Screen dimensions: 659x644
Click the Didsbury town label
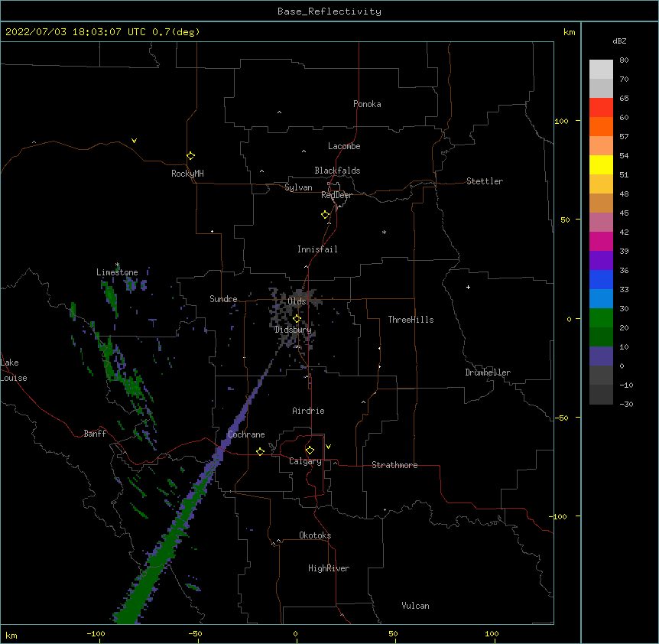(293, 330)
